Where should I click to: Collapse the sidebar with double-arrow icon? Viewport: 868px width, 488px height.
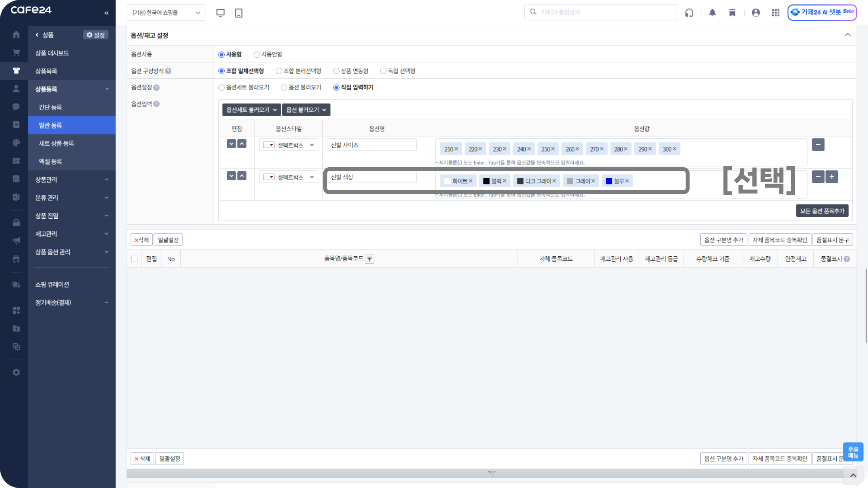106,13
